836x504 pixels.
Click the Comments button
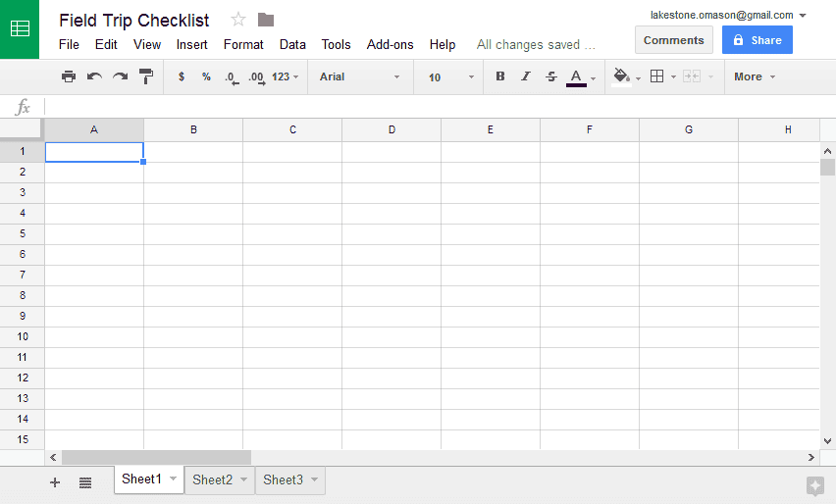click(674, 40)
